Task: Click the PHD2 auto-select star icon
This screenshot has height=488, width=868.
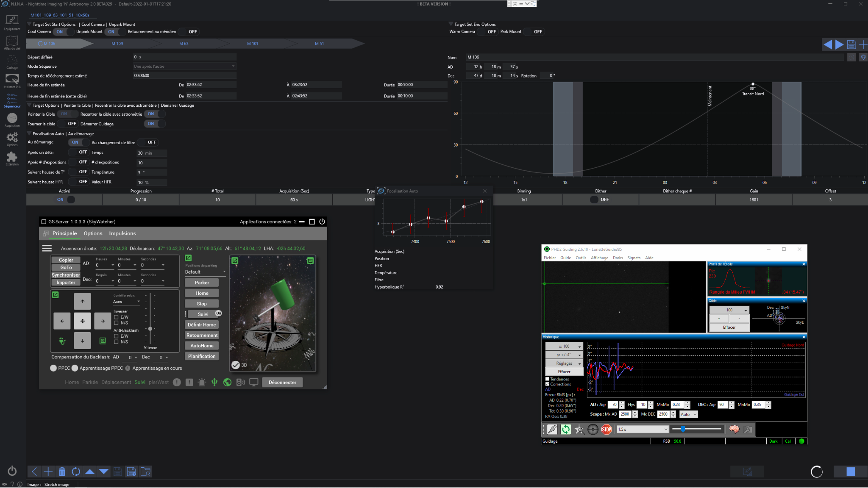Action: tap(579, 430)
